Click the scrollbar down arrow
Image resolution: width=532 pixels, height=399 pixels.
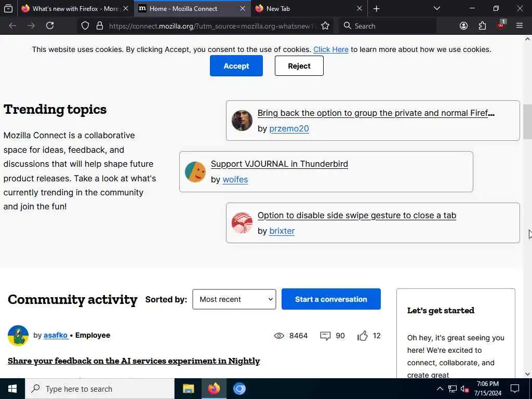[x=528, y=374]
